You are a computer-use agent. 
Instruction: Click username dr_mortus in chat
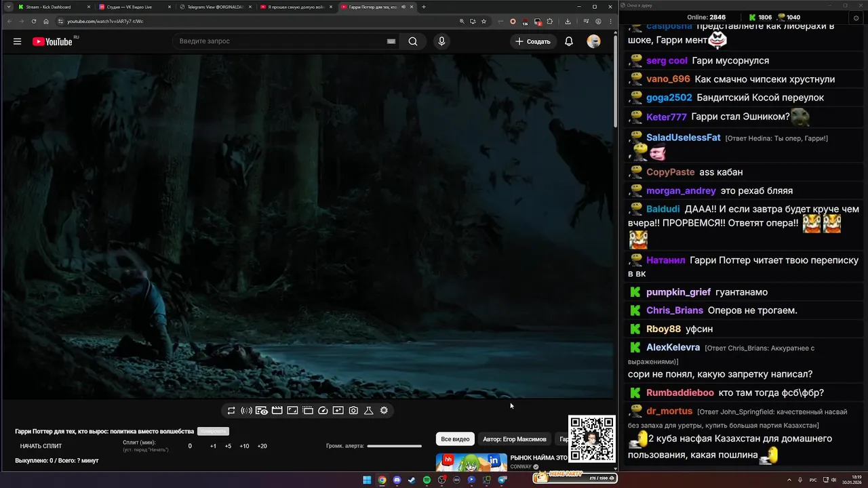point(669,411)
